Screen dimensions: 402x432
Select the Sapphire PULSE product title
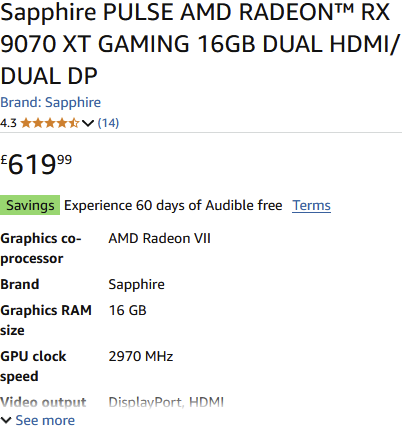(200, 44)
